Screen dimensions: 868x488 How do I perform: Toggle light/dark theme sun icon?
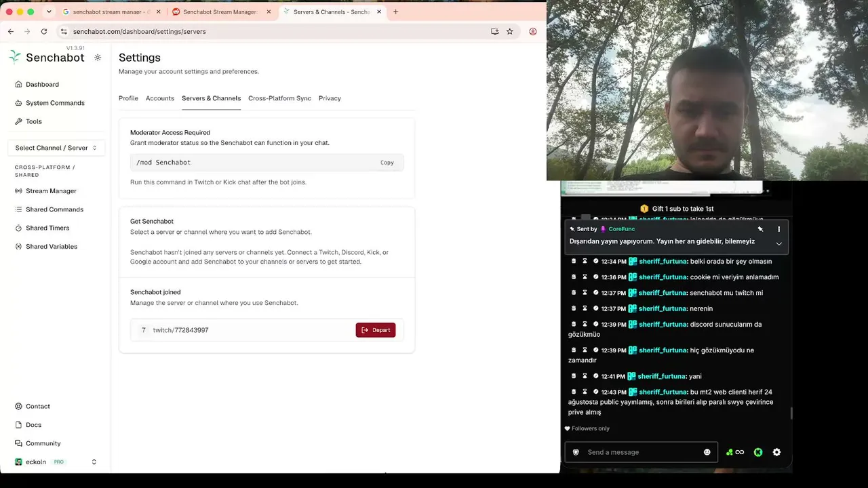click(98, 58)
